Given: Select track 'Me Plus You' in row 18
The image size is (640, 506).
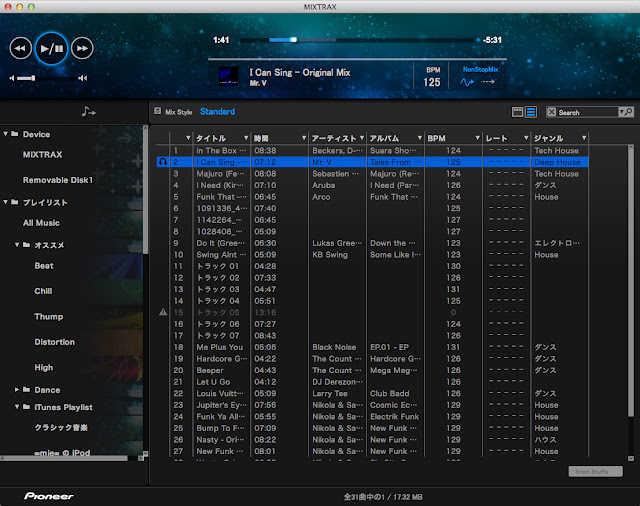Looking at the screenshot, I should (220, 347).
